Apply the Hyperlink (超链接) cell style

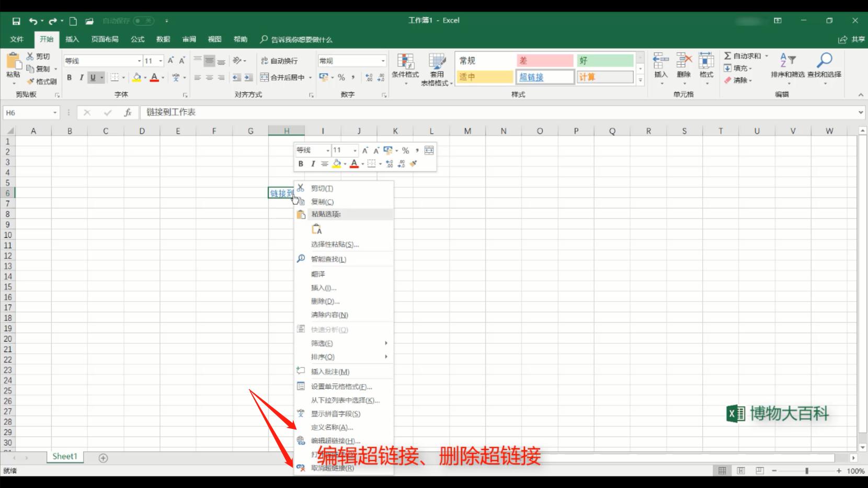545,77
